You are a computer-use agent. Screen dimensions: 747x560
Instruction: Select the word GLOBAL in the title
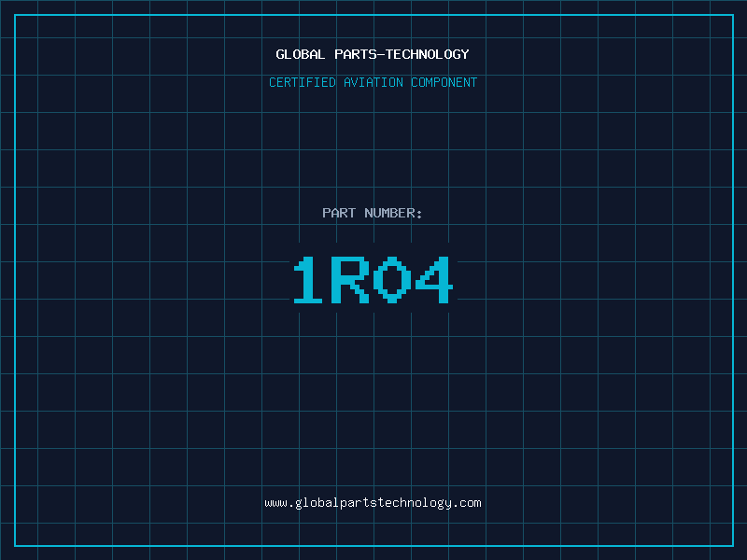click(301, 54)
